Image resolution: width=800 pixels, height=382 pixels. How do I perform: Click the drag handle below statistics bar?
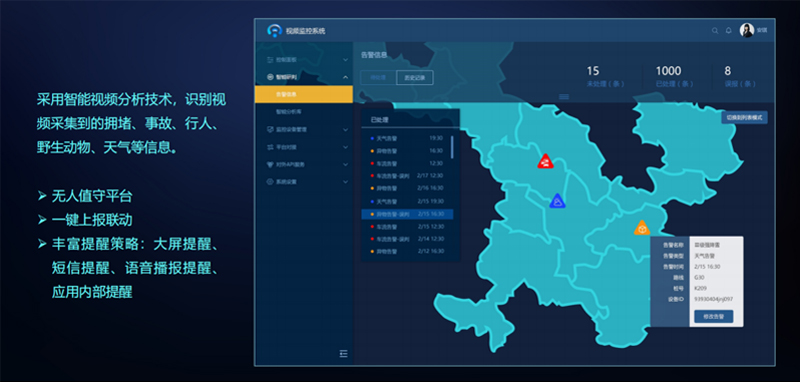click(564, 96)
